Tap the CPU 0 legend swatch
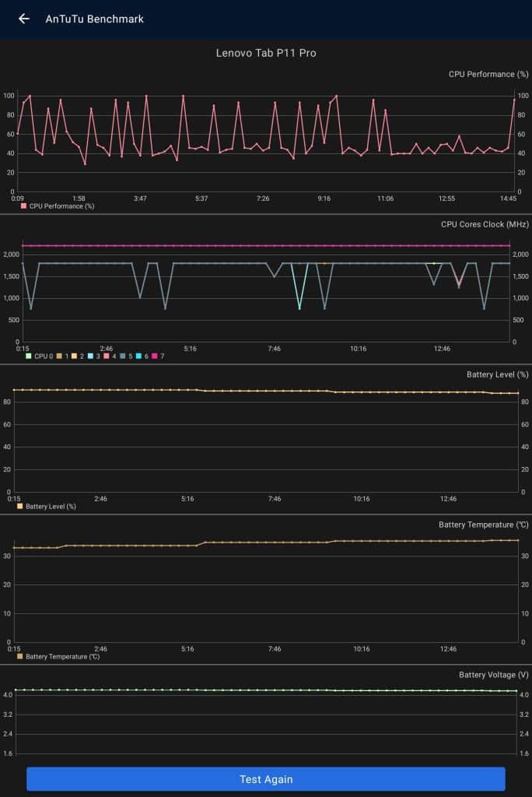Screen dimensions: 532x797 pos(29,356)
